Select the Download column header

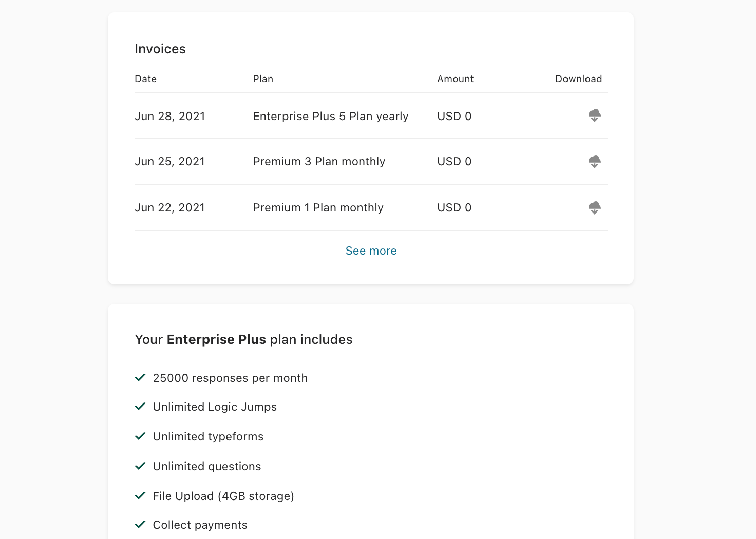578,79
